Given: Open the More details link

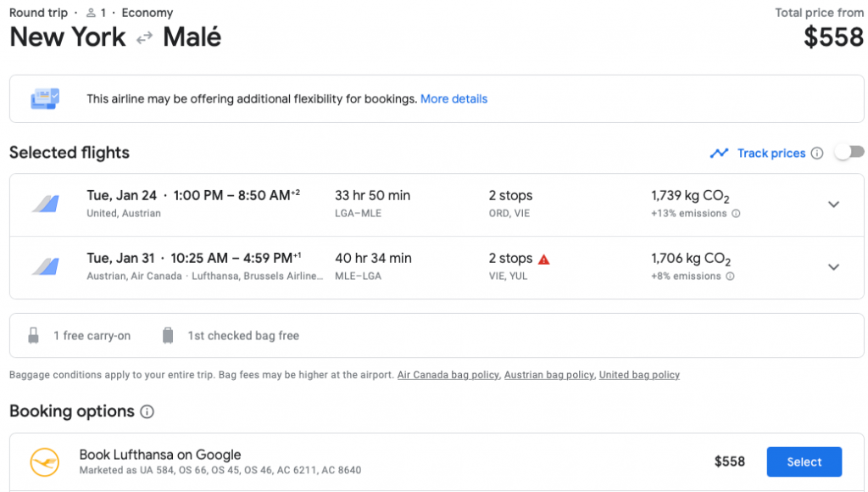Looking at the screenshot, I should 453,99.
